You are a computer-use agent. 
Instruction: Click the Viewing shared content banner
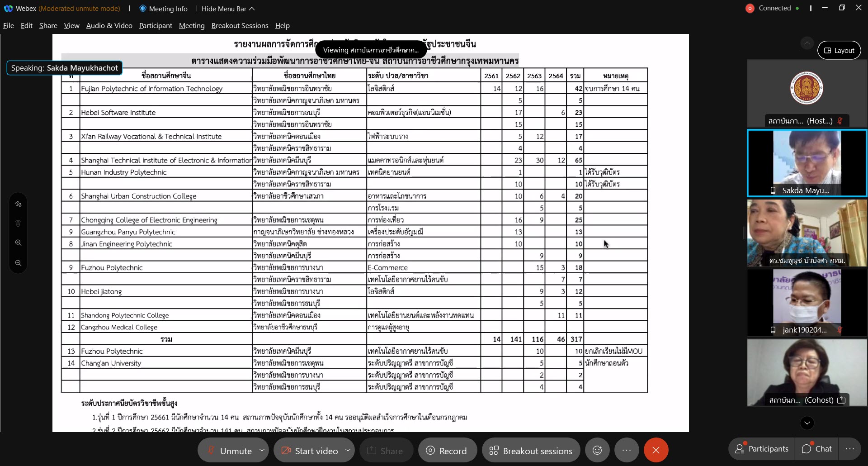click(x=371, y=50)
